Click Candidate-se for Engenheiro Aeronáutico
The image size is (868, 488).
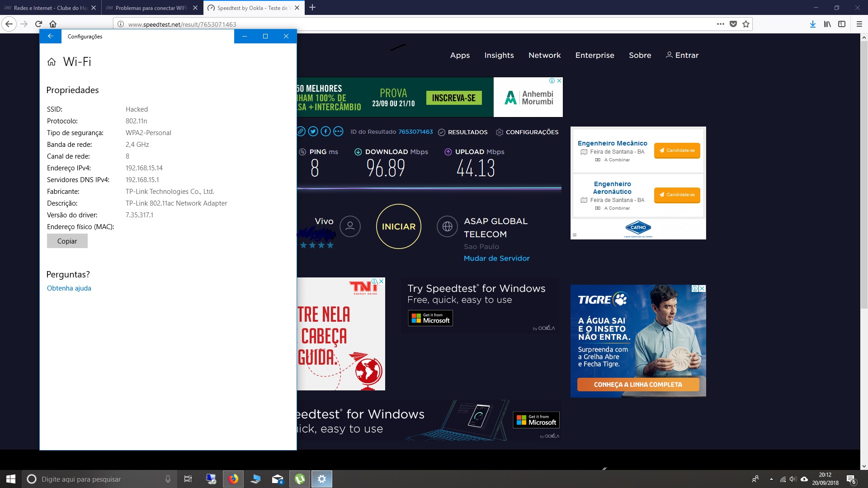pyautogui.click(x=677, y=195)
